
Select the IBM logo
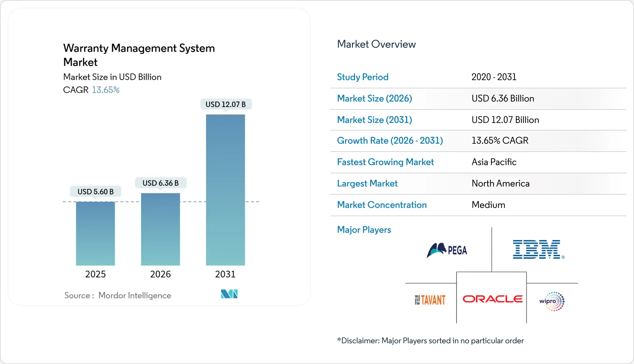coord(537,249)
